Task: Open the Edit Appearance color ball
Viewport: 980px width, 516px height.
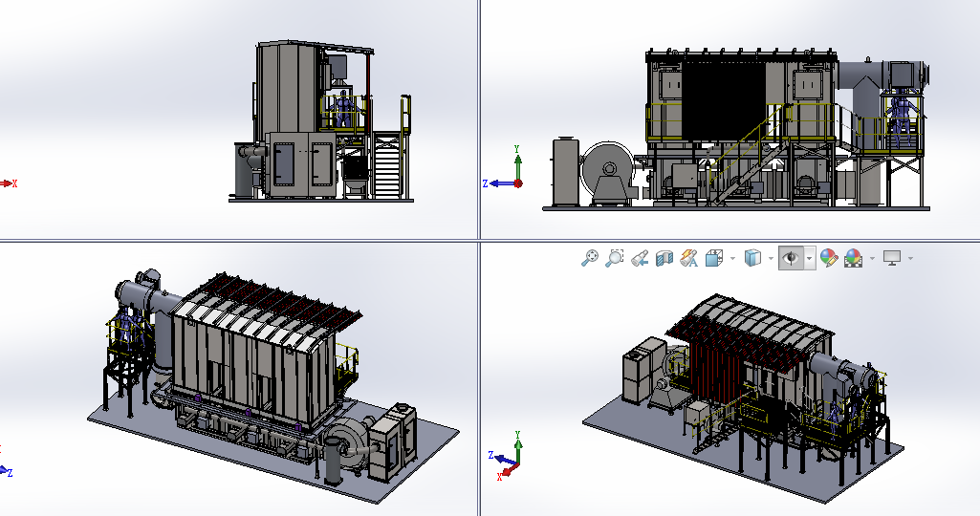Action: click(828, 258)
